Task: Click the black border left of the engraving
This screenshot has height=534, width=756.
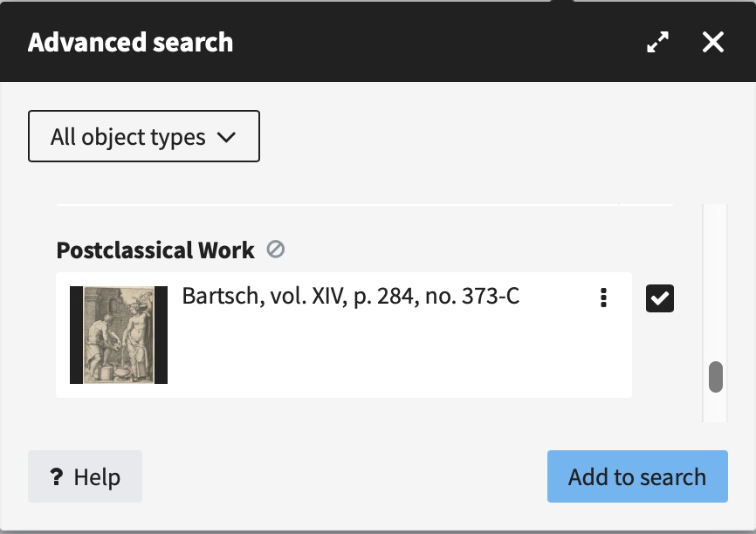Action: click(76, 335)
